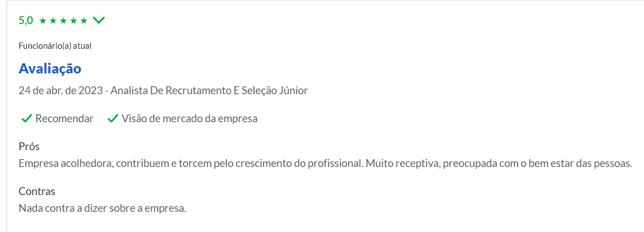This screenshot has height=232, width=644.
Task: Click the 5,0 rating score
Action: coord(26,21)
